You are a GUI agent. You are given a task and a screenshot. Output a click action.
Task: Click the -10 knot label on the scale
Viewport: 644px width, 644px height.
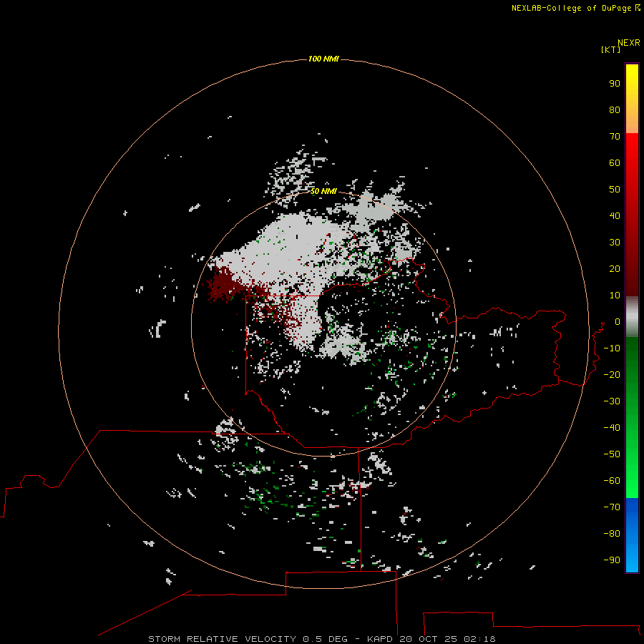(x=612, y=348)
